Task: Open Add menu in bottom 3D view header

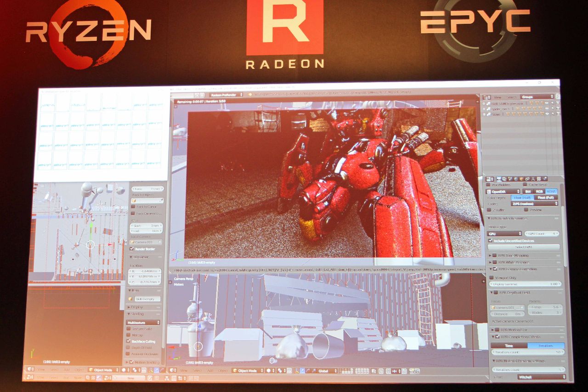Action: click(x=210, y=370)
